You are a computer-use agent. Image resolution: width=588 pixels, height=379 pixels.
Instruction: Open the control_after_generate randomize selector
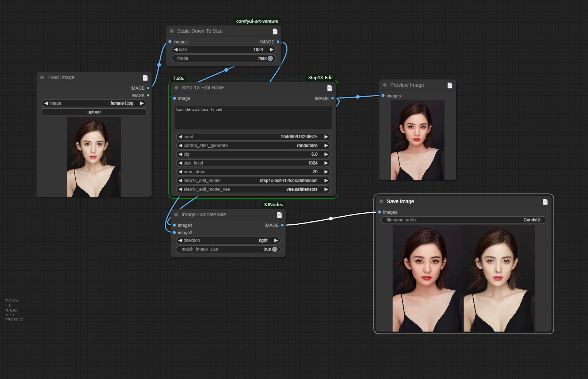pos(253,145)
